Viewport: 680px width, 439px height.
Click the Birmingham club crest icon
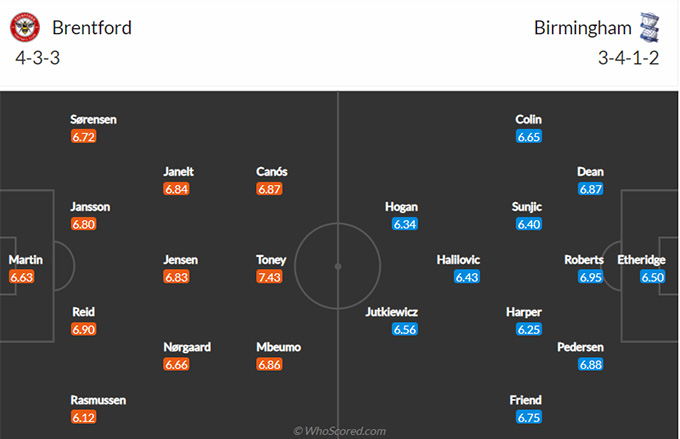[x=649, y=27]
